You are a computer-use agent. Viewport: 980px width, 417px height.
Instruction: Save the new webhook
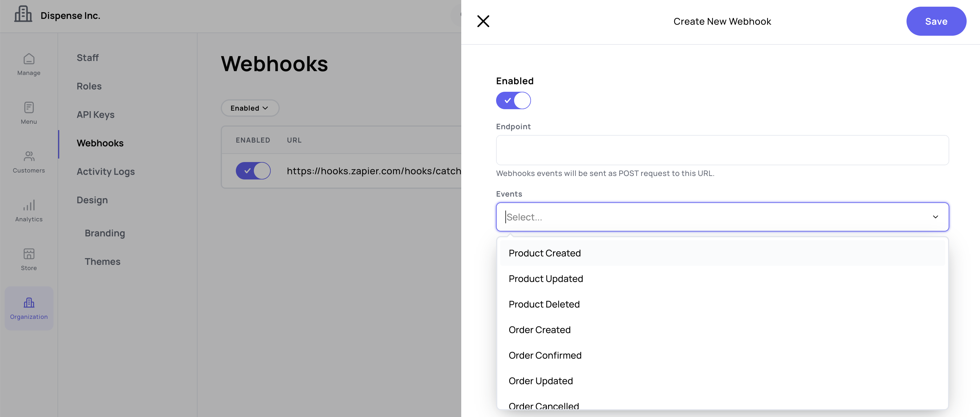tap(936, 21)
